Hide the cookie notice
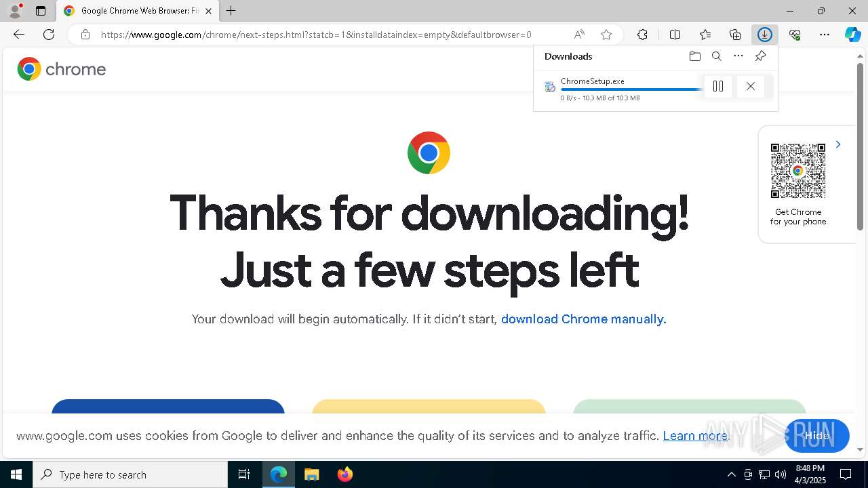The width and height of the screenshot is (868, 488). pos(817,436)
